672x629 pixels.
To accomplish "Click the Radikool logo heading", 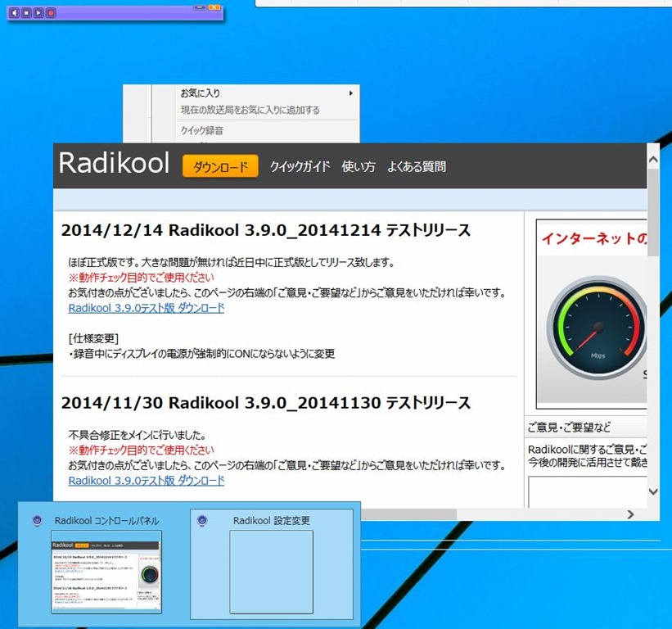I will click(114, 163).
